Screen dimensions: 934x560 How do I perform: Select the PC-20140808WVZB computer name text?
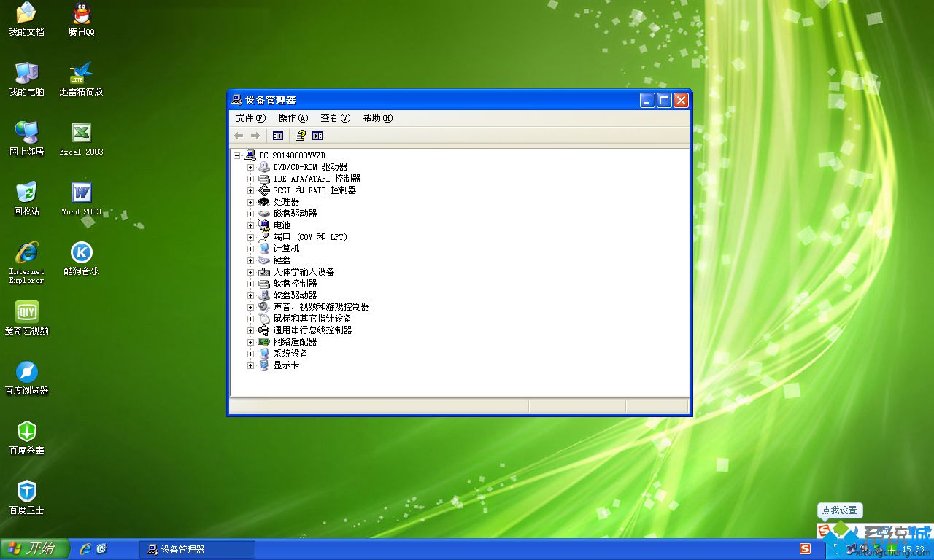(x=292, y=155)
